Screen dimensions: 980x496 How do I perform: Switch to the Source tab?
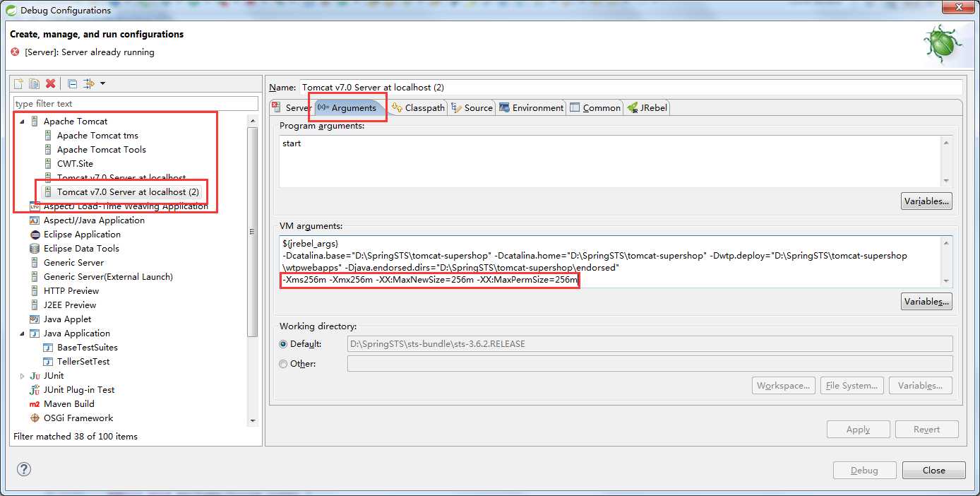pos(472,107)
